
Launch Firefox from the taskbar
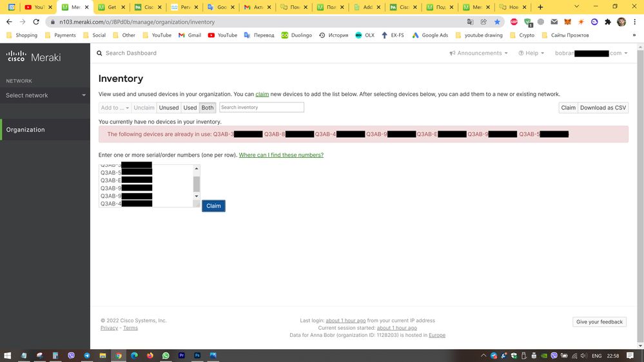[x=150, y=356]
